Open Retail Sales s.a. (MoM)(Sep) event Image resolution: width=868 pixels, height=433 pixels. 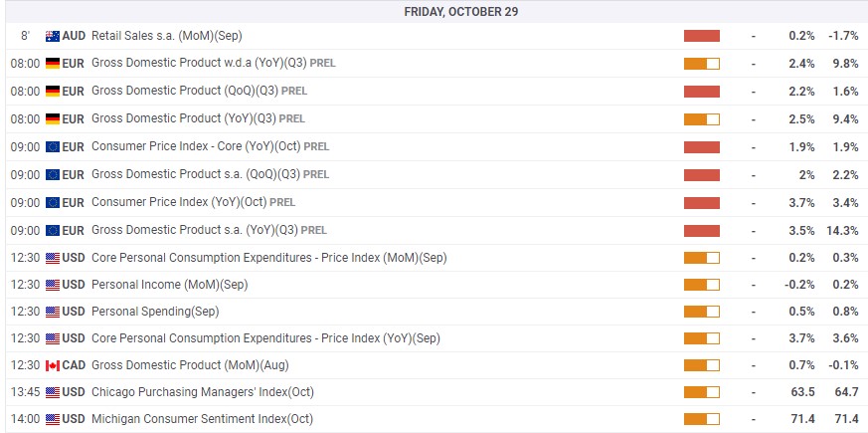(x=167, y=36)
